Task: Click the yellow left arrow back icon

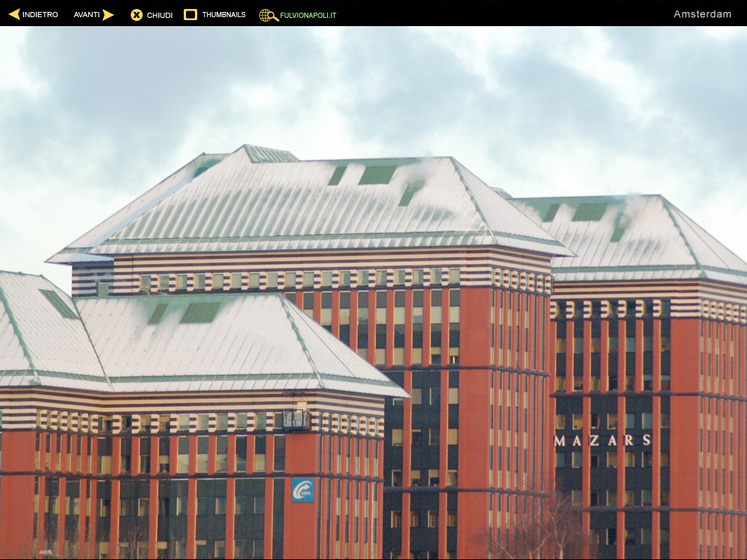Action: coord(14,15)
